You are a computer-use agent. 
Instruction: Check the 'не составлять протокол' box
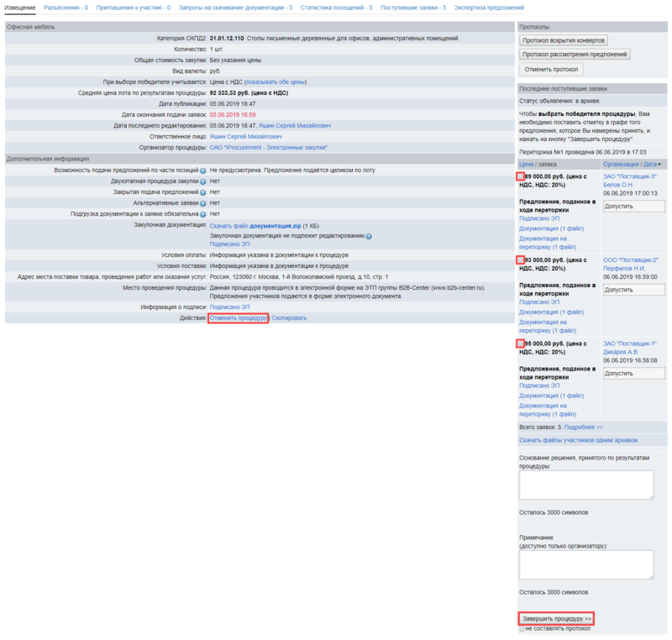click(x=522, y=628)
